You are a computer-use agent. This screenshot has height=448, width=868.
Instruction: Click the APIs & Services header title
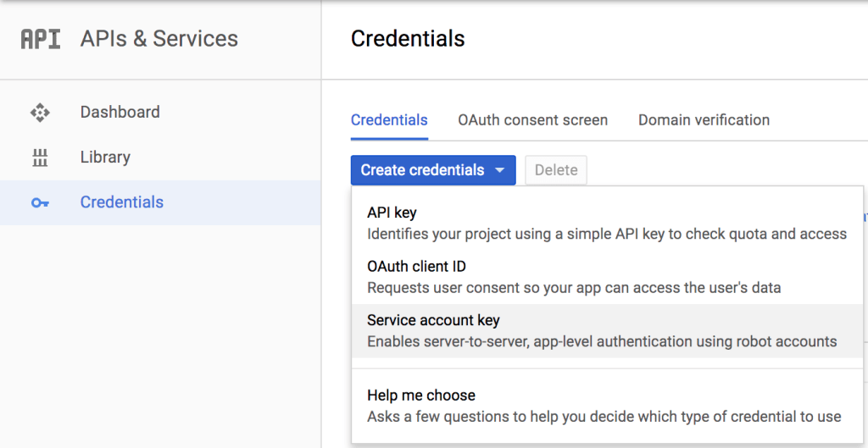159,39
